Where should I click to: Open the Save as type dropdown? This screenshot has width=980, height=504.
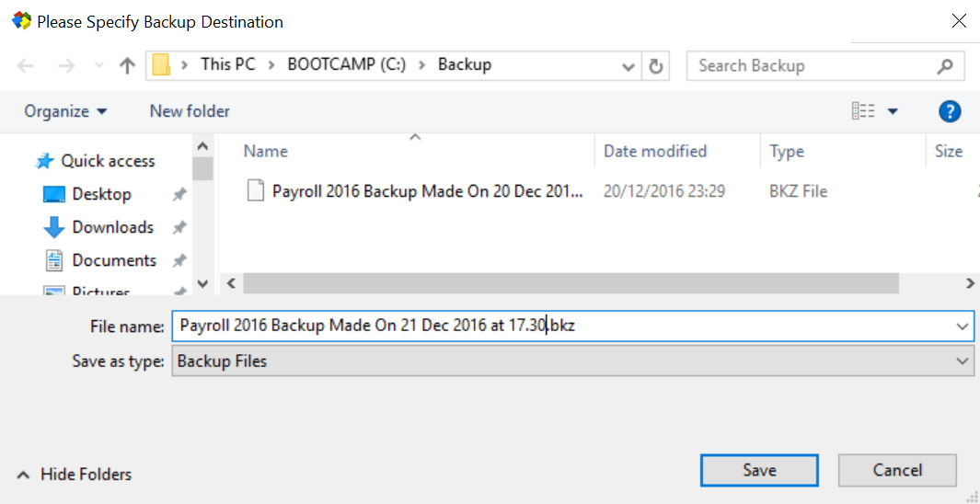tap(963, 361)
